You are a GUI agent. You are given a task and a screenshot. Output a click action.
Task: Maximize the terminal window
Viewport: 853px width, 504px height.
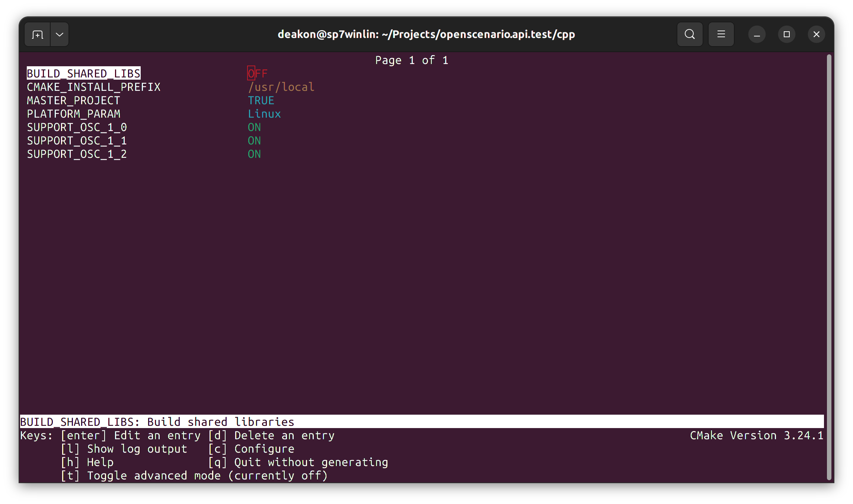pyautogui.click(x=787, y=35)
